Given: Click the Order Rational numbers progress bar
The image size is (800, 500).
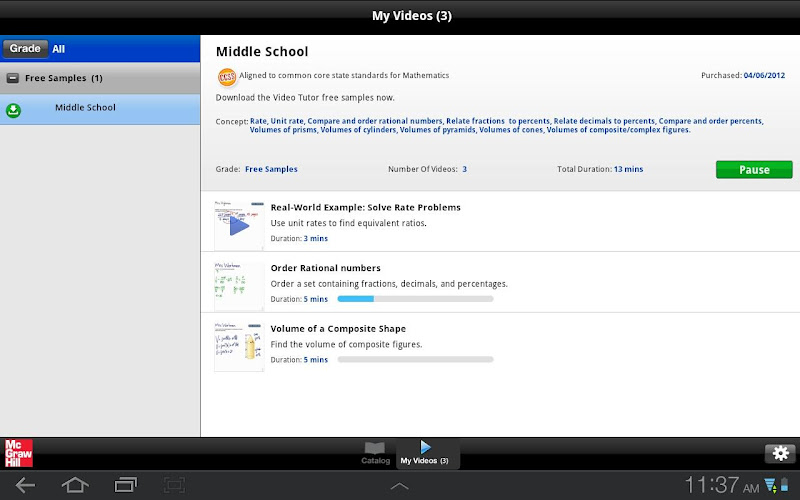Looking at the screenshot, I should point(415,299).
